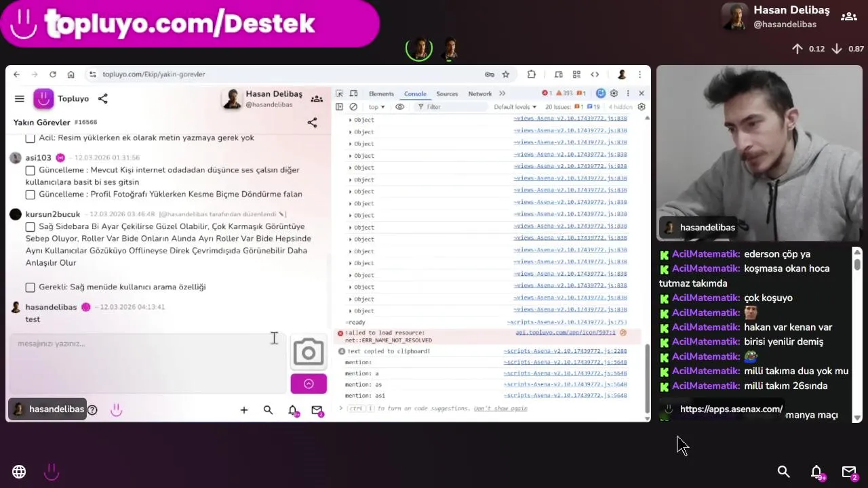The width and height of the screenshot is (868, 488).
Task: Click the 393 warnings counter
Action: click(x=565, y=94)
